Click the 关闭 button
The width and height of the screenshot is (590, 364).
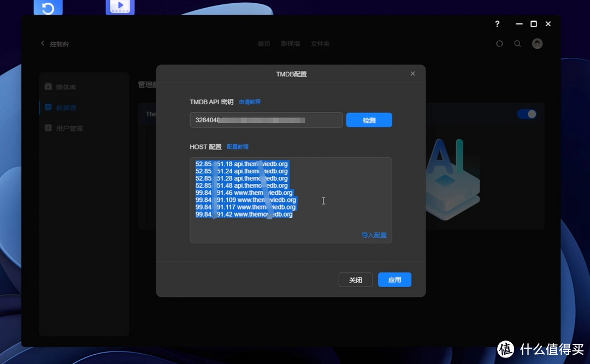[356, 280]
